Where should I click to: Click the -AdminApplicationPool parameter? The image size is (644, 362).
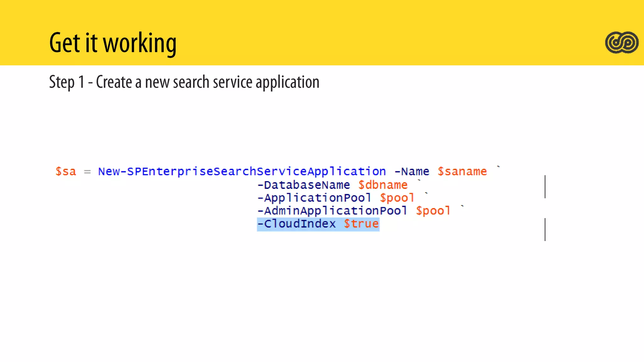332,211
